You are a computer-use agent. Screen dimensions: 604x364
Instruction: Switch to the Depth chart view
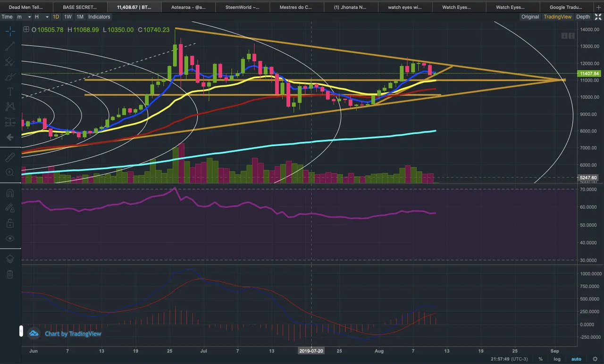pyautogui.click(x=583, y=17)
